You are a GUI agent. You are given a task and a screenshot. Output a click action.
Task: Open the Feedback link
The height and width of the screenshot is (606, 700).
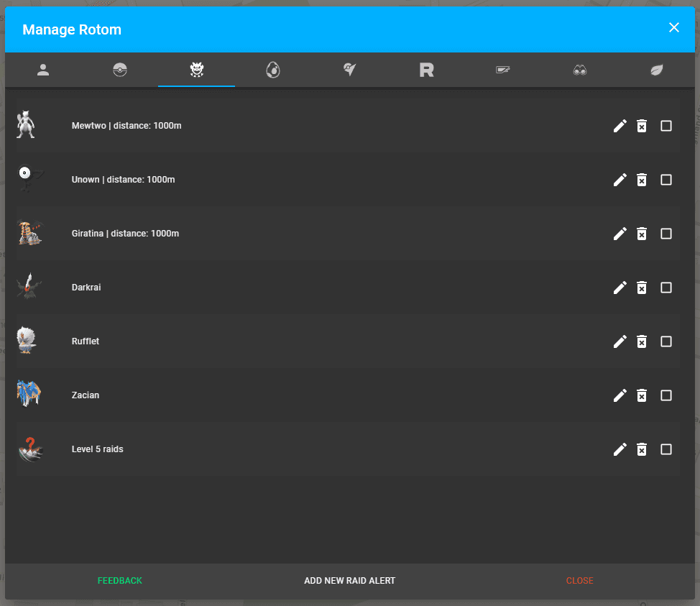tap(119, 581)
